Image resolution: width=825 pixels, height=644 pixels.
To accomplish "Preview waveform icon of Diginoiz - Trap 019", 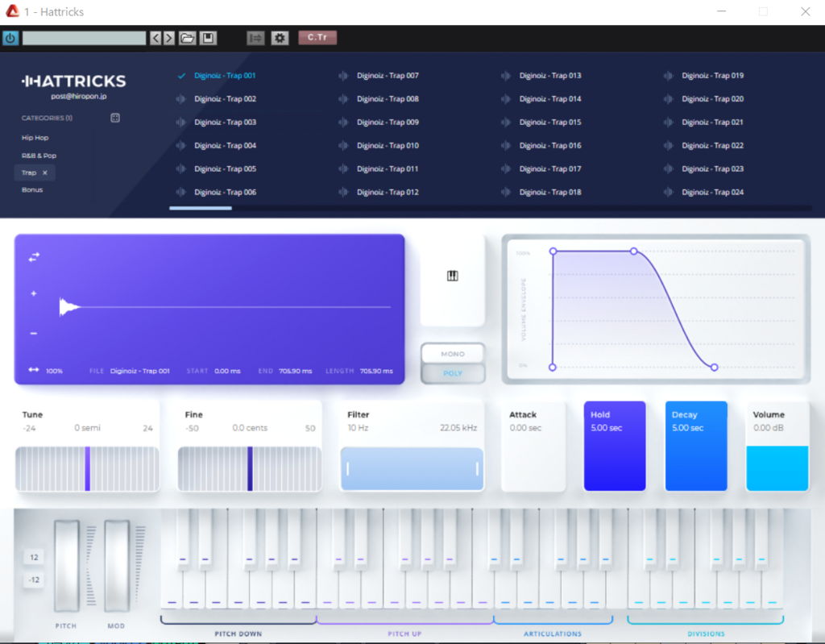I will click(x=669, y=75).
